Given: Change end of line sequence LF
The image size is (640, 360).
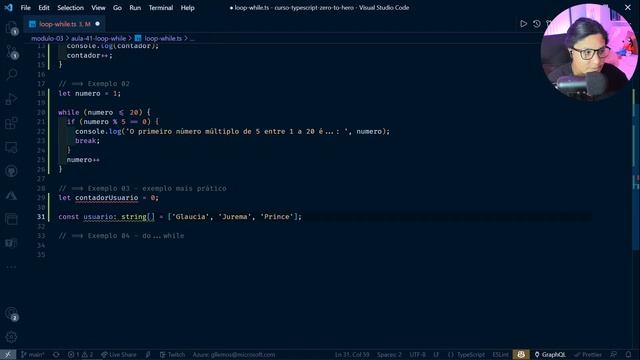Looking at the screenshot, I should pyautogui.click(x=436, y=355).
